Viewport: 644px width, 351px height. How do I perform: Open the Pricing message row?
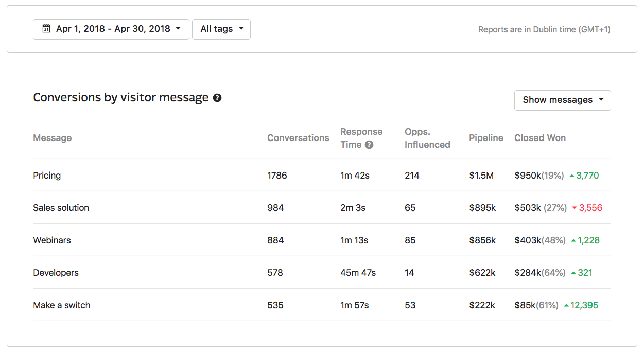pyautogui.click(x=47, y=175)
